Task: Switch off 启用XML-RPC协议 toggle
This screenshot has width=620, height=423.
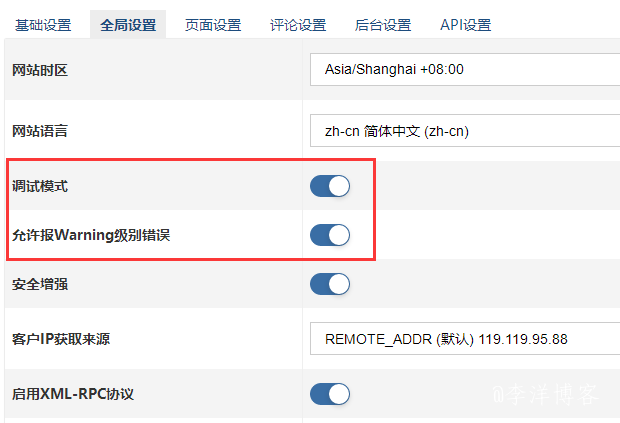Action: click(x=330, y=394)
